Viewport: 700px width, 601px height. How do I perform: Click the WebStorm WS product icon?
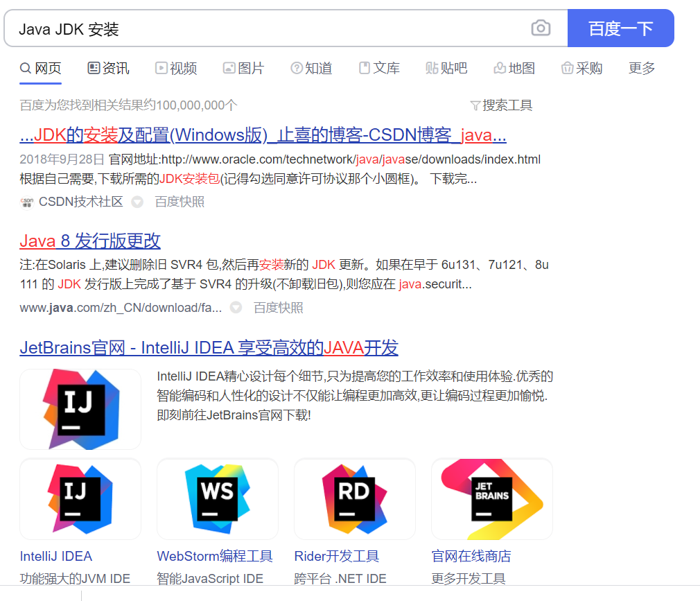click(x=218, y=498)
